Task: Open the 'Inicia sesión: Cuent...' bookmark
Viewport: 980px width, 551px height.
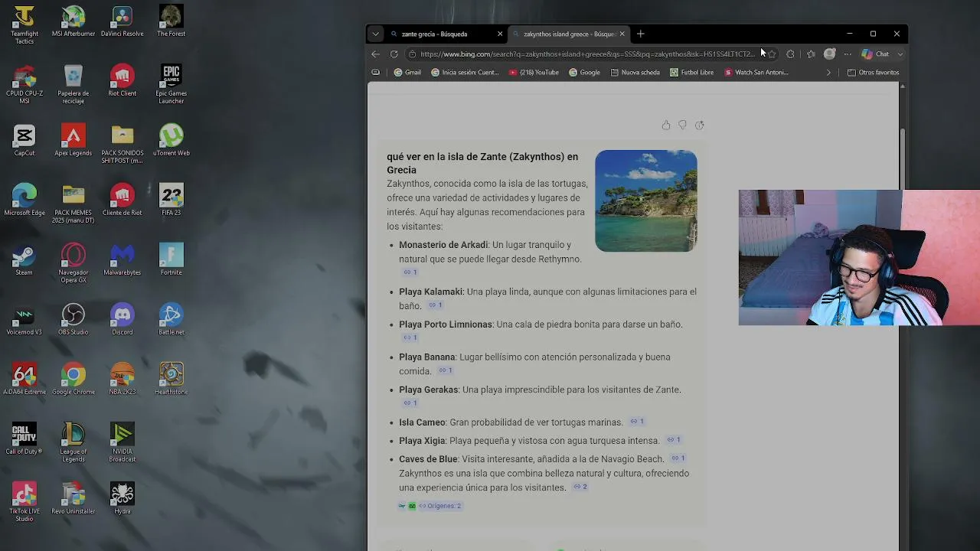Action: tap(465, 73)
